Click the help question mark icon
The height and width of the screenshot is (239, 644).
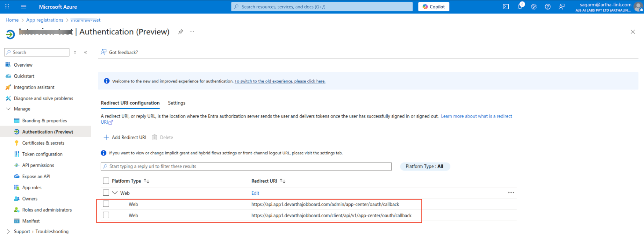548,7
